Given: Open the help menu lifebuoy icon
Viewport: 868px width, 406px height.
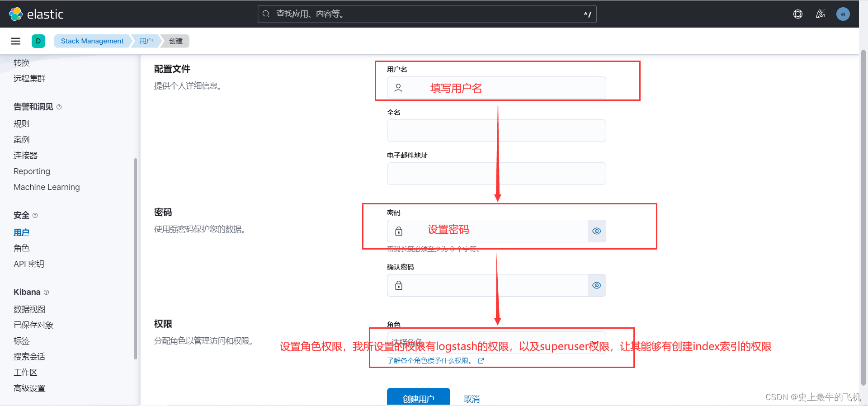Looking at the screenshot, I should coord(798,14).
